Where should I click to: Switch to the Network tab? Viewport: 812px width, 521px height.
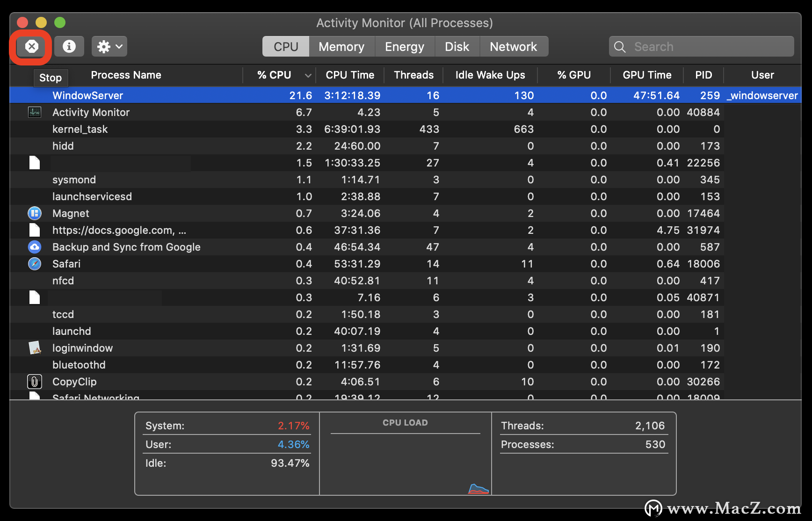tap(514, 46)
